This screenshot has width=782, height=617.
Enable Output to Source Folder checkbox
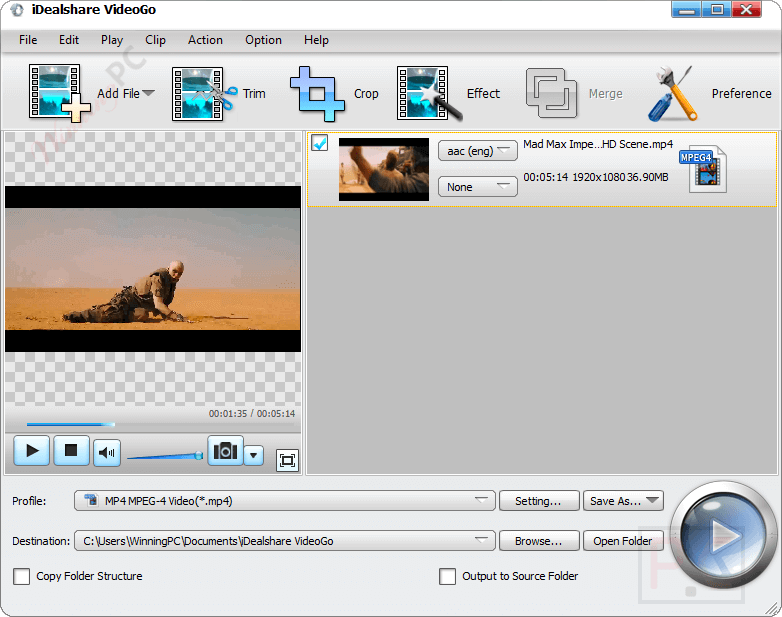[x=447, y=576]
